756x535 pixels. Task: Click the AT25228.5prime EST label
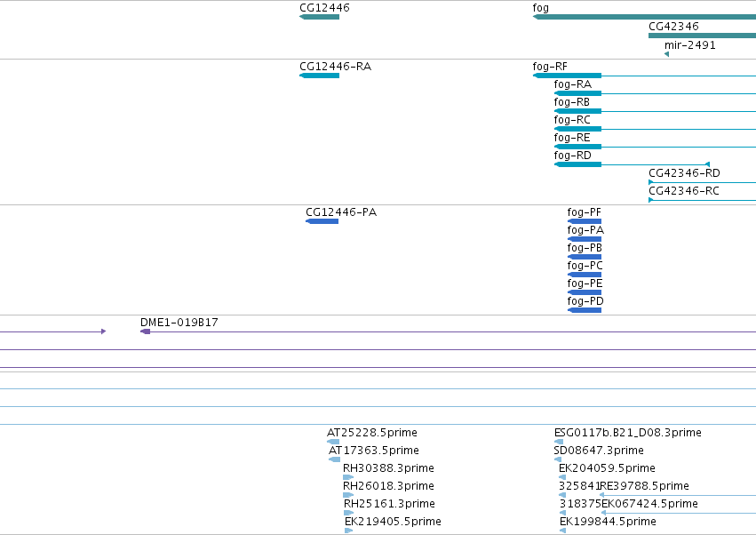(371, 433)
